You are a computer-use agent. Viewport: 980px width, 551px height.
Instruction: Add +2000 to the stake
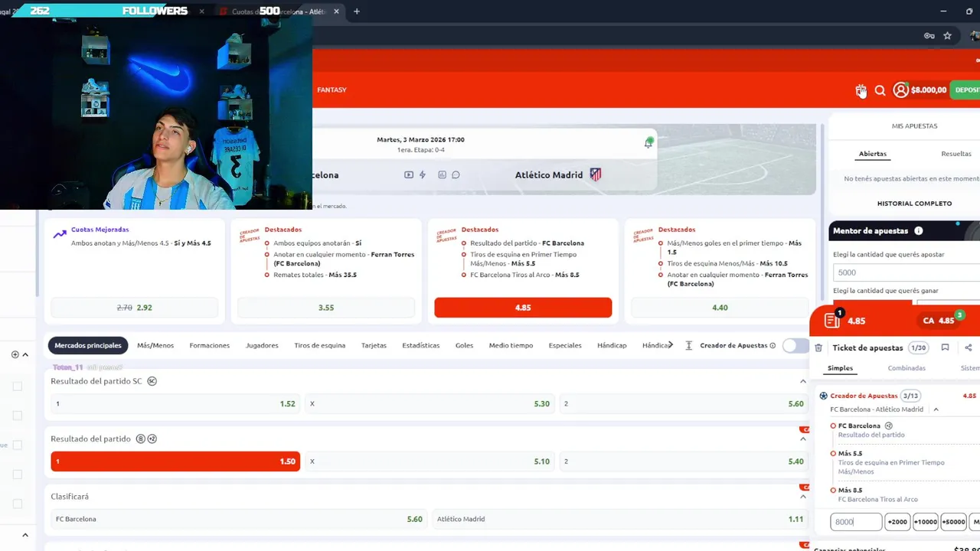coord(897,522)
